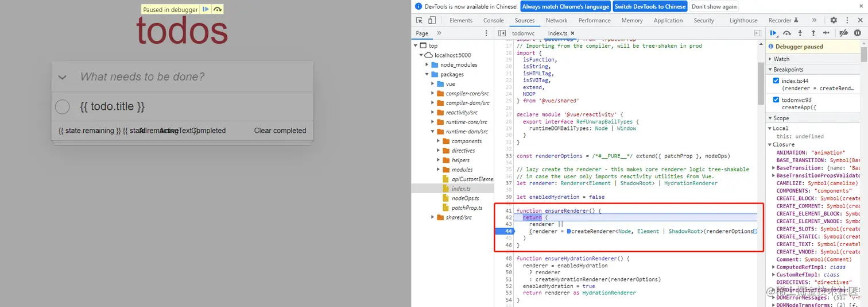Click 'Clear completed' in the todo footer
The image size is (868, 307).
[x=280, y=131]
